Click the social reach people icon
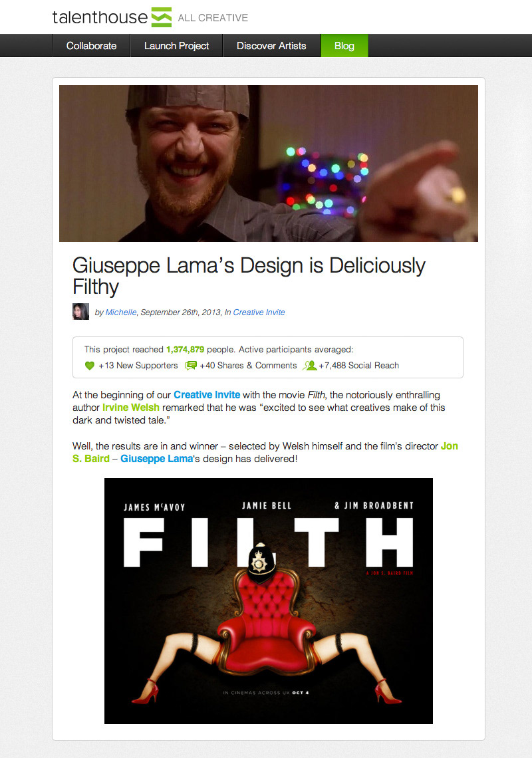This screenshot has height=758, width=532. tap(309, 366)
